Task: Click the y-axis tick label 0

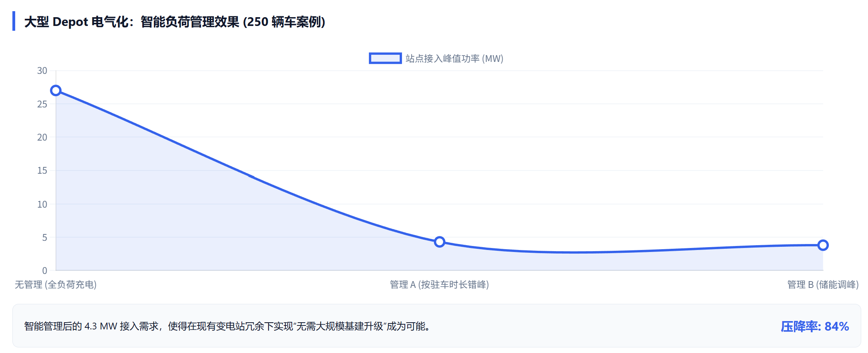Action: tap(44, 271)
